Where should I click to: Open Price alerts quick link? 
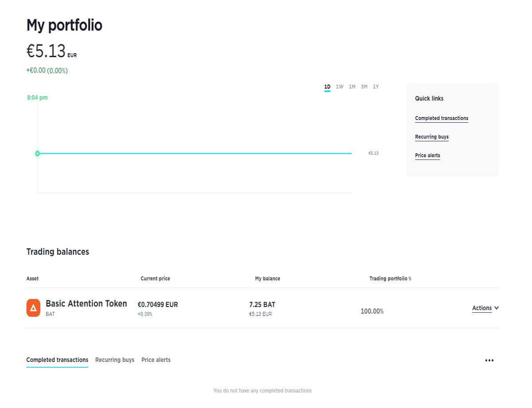pyautogui.click(x=427, y=155)
